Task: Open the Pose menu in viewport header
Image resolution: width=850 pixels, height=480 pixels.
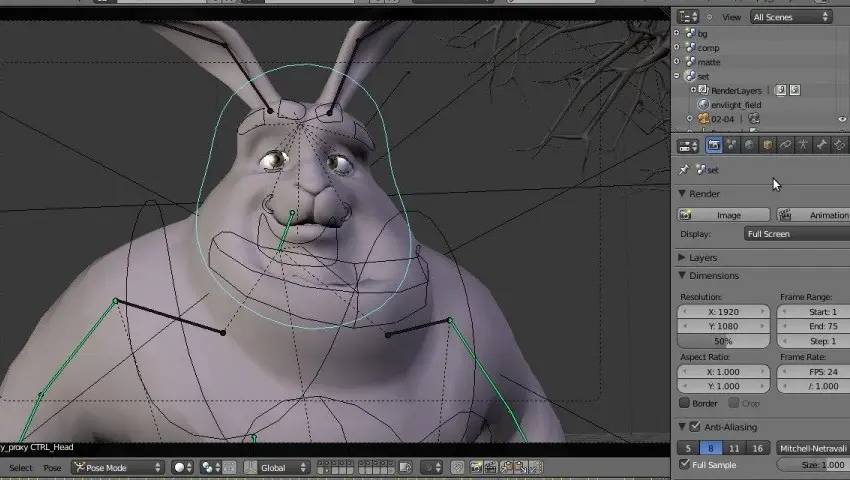Action: coord(52,468)
